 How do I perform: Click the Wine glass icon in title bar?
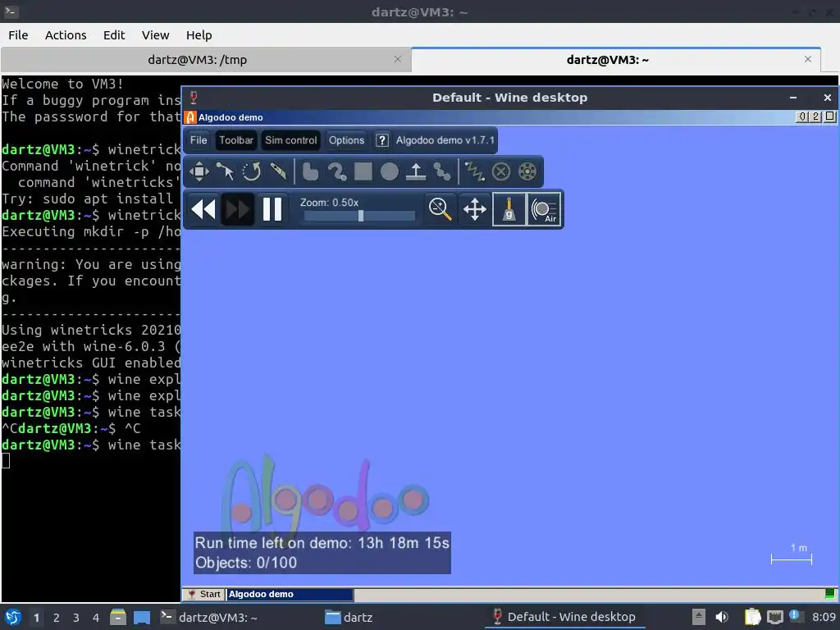194,98
